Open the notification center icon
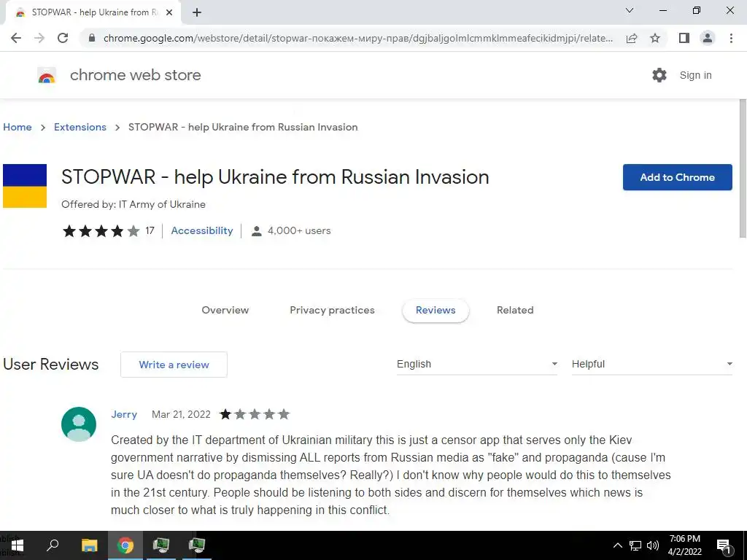 click(724, 546)
